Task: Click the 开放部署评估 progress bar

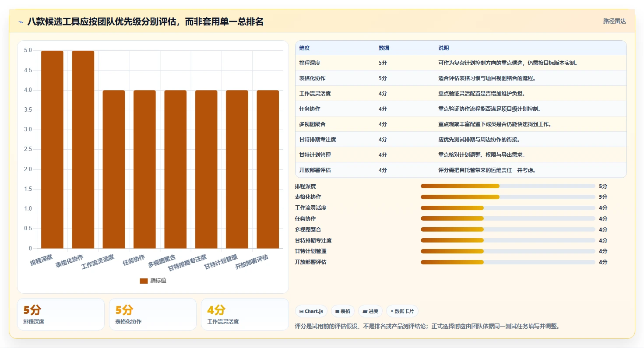Action: point(508,262)
